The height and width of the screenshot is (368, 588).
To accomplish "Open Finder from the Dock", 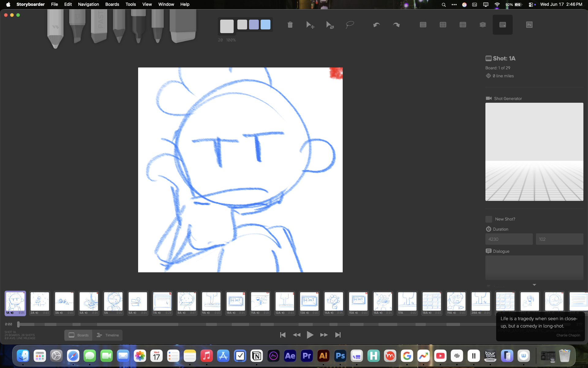I will pyautogui.click(x=23, y=356).
